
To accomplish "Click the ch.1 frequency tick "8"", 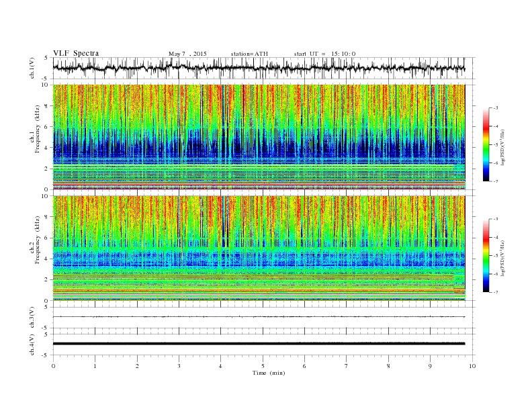I will (x=46, y=106).
